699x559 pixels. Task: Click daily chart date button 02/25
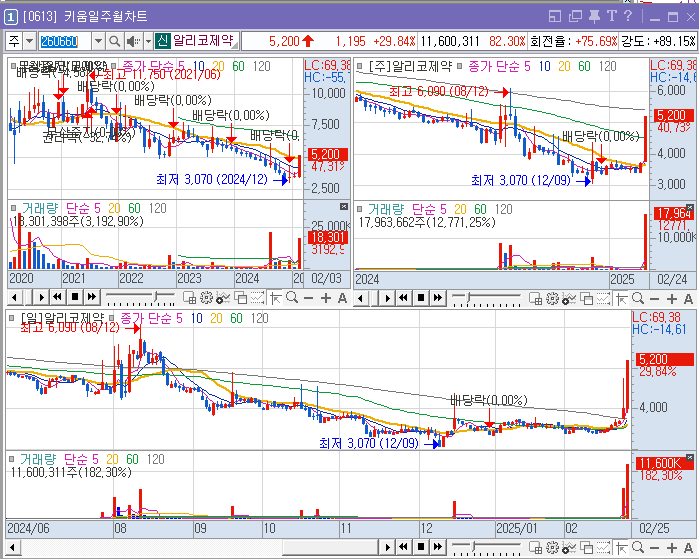click(654, 528)
